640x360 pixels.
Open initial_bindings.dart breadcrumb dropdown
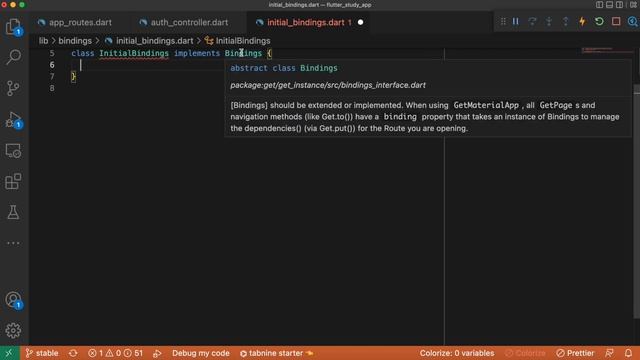point(154,41)
